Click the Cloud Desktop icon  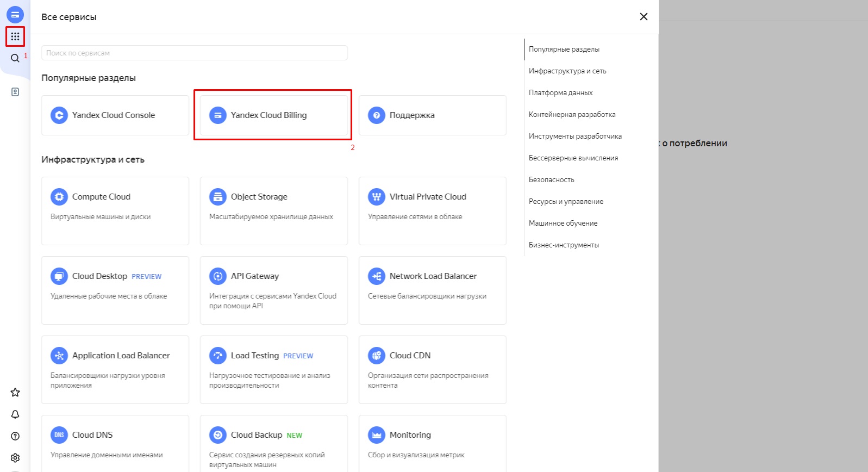59,276
